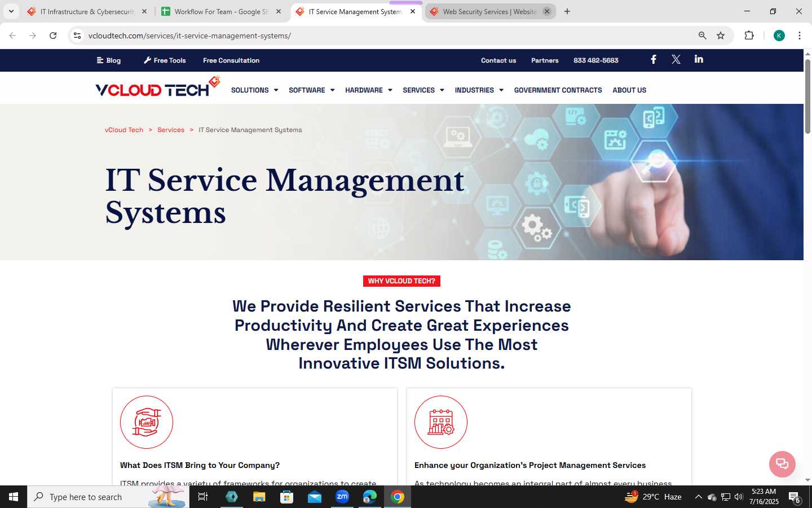Click Contact us link
This screenshot has height=508, width=812.
coord(498,60)
